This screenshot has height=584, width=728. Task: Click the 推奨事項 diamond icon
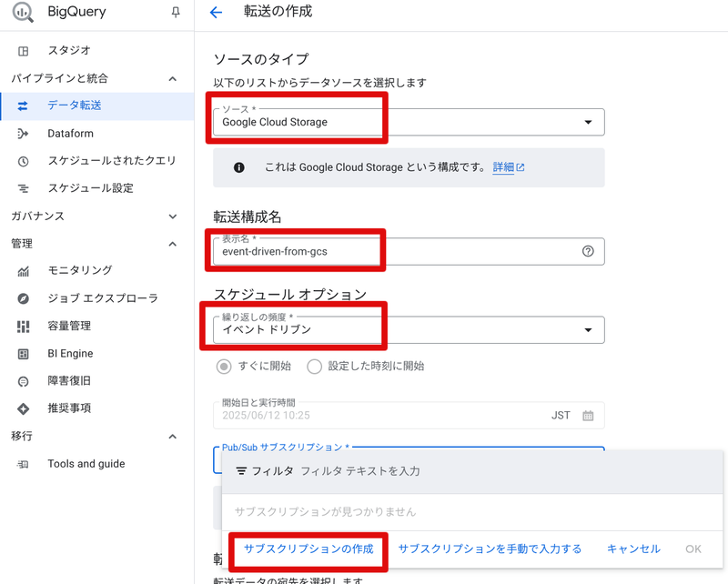tap(23, 409)
